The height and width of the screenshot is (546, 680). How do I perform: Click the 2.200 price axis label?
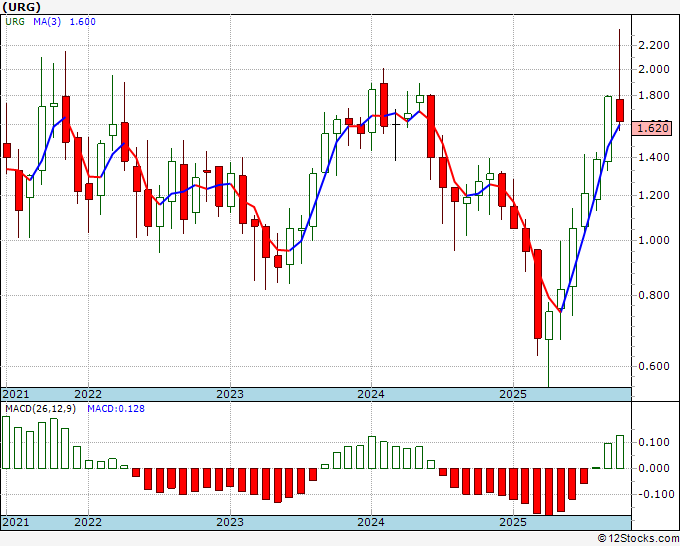(654, 45)
